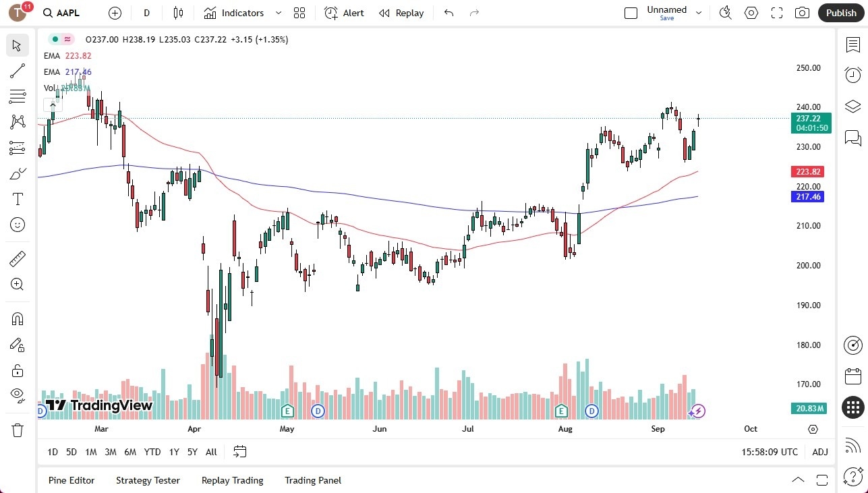Take a chart snapshot with the camera icon

[x=803, y=13]
